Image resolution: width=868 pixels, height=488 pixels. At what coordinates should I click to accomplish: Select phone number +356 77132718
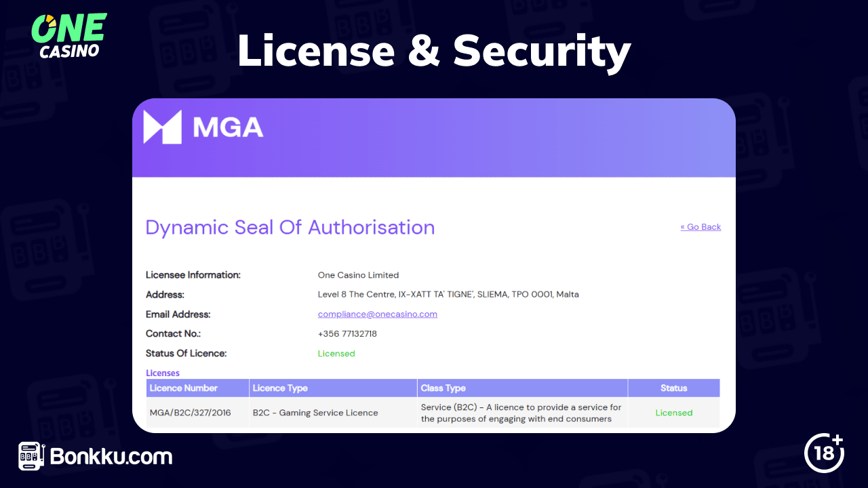(347, 334)
